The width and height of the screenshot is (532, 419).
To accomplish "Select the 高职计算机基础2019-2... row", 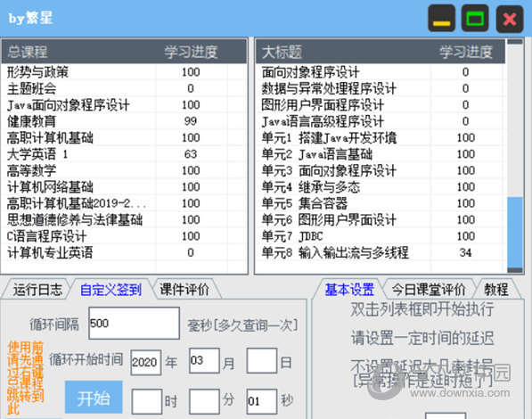I will (124, 203).
